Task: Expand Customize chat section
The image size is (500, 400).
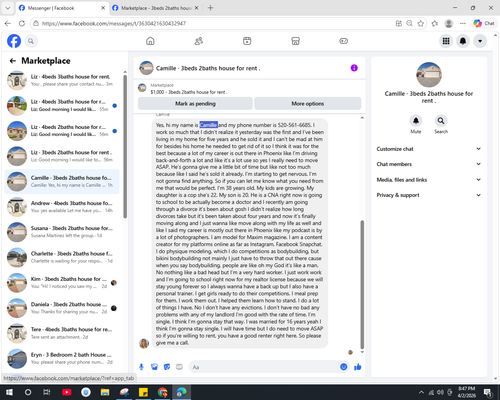Action: click(x=429, y=149)
